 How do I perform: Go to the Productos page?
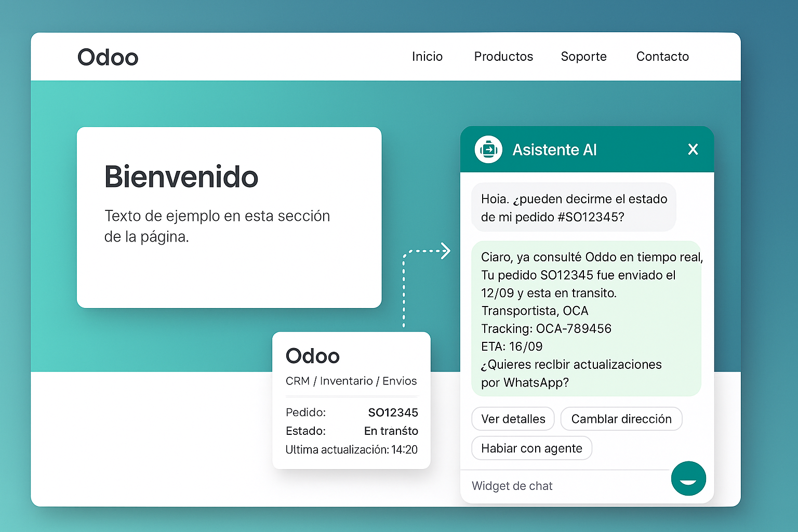tap(503, 56)
